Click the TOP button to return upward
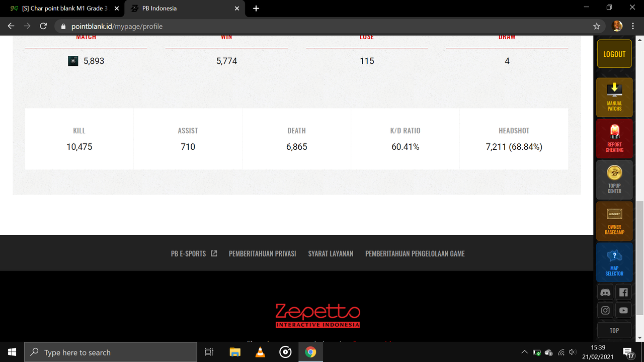 click(x=614, y=330)
